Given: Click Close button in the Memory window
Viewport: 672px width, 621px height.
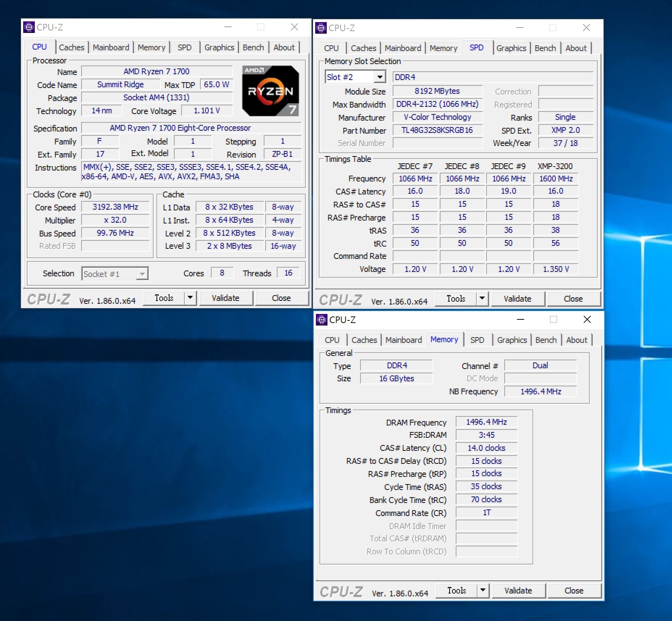Looking at the screenshot, I should coord(574,591).
